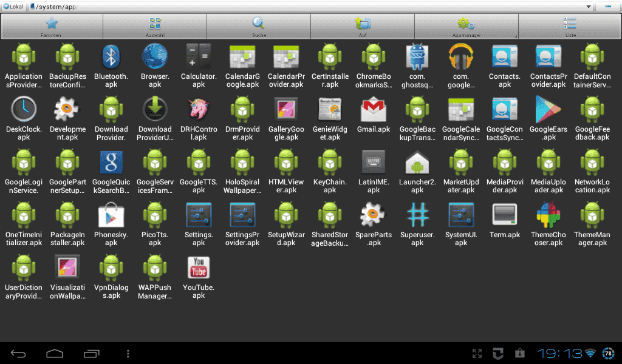Select ThemeManager.apk file
This screenshot has width=622, height=364.
pyautogui.click(x=592, y=215)
